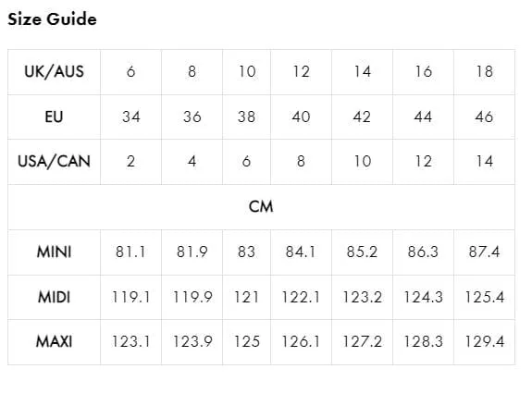Select EU size 34 cell
Screen dimensions: 532x418
click(131, 117)
